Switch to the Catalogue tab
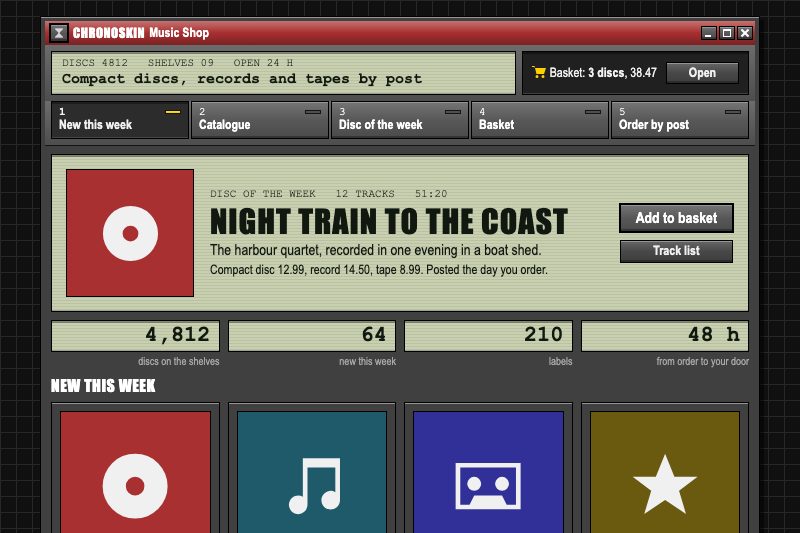800x533 pixels. [260, 120]
